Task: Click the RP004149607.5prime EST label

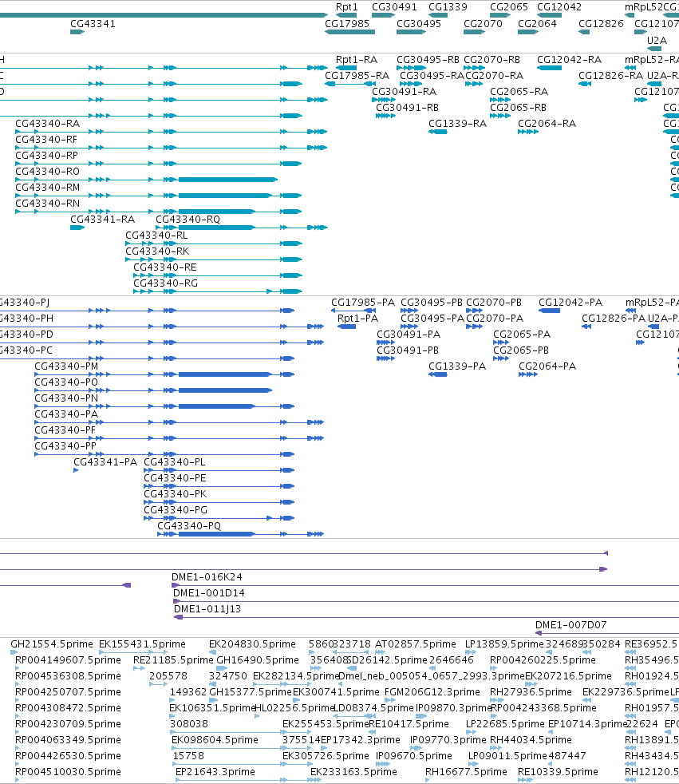Action: [x=68, y=660]
